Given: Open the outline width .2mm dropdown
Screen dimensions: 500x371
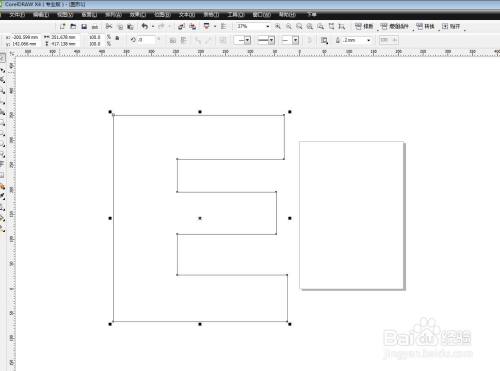Looking at the screenshot, I should (x=369, y=40).
